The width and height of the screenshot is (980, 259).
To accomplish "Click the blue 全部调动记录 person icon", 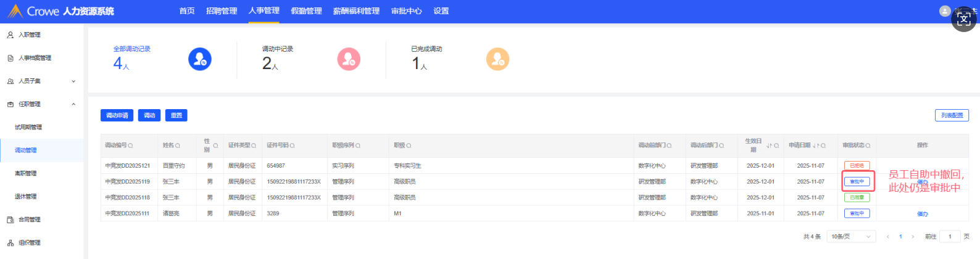I will click(x=200, y=59).
